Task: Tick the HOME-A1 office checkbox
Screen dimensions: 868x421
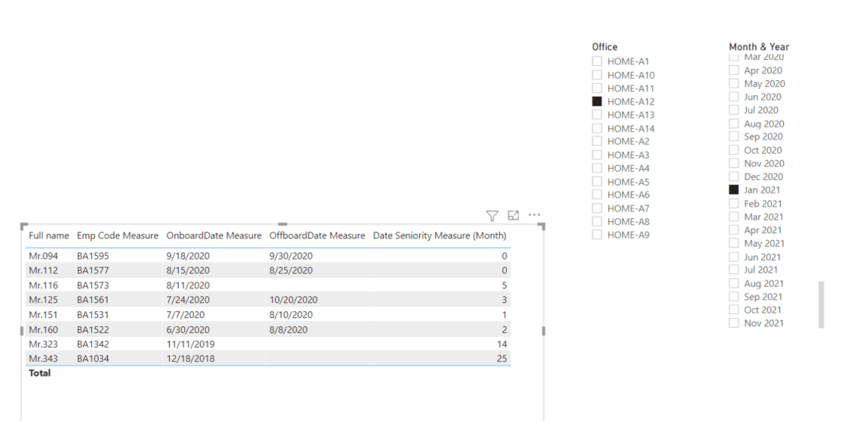Action: pos(597,61)
